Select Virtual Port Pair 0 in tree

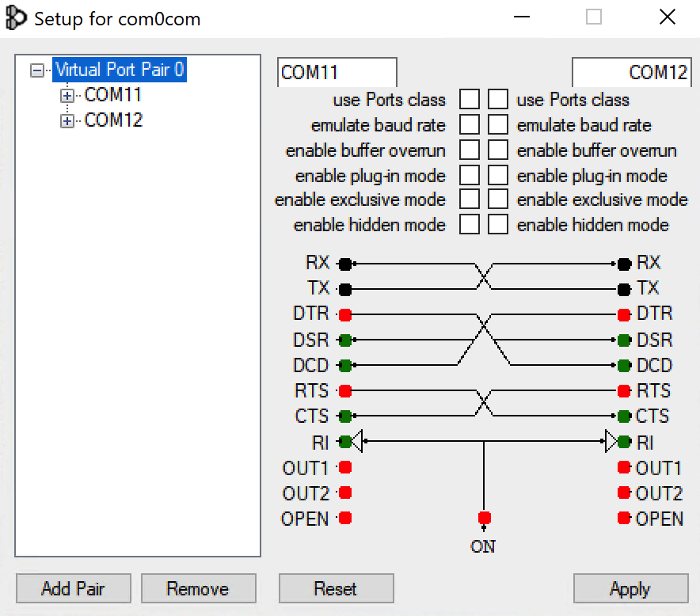click(120, 70)
